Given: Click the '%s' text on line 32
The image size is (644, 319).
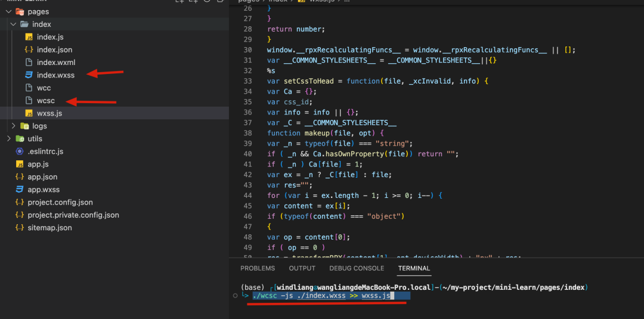Looking at the screenshot, I should click(271, 70).
